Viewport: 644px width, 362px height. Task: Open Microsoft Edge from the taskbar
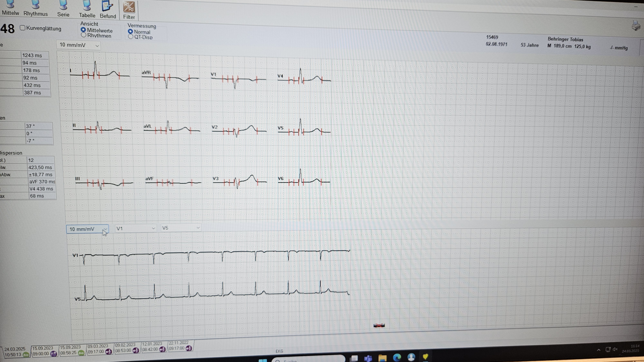click(397, 357)
